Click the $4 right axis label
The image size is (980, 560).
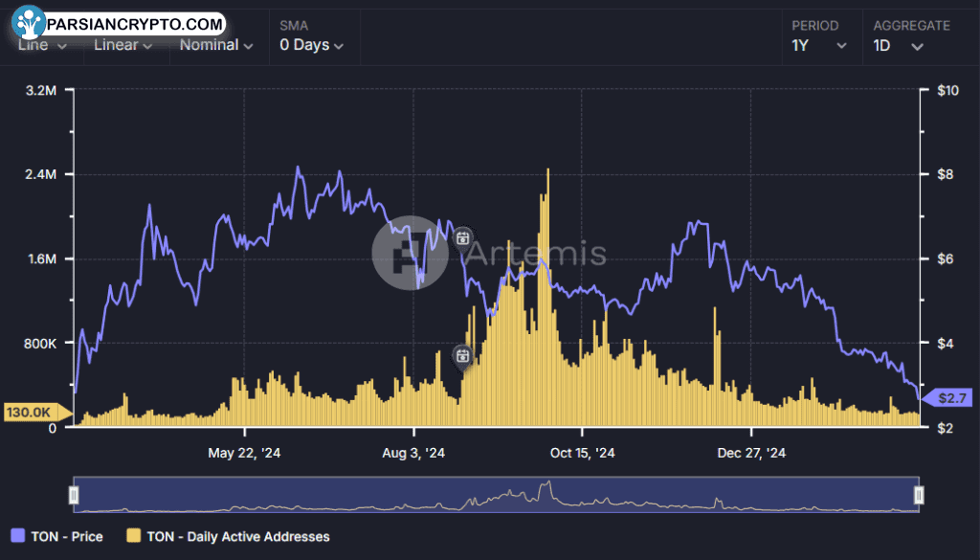(x=945, y=343)
